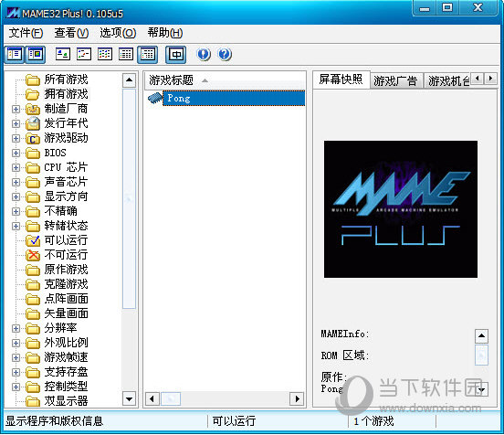This screenshot has width=504, height=435.
Task: Toggle the folder list pane toolbar icon
Action: pyautogui.click(x=15, y=54)
